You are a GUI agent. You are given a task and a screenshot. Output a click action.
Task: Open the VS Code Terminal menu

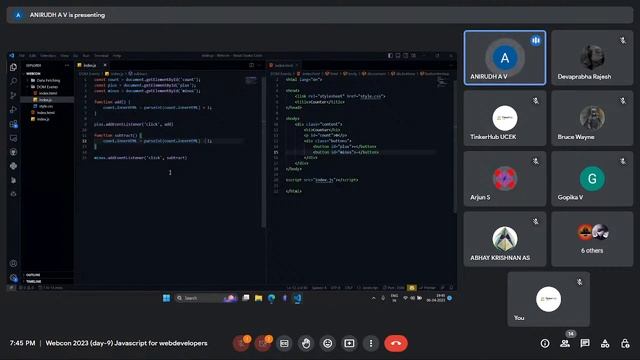pyautogui.click(x=101, y=56)
